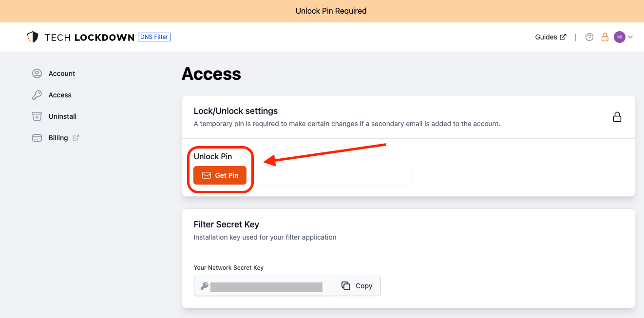Screen dimensions: 644x318
Task: Open the Billing link
Action: click(58, 138)
